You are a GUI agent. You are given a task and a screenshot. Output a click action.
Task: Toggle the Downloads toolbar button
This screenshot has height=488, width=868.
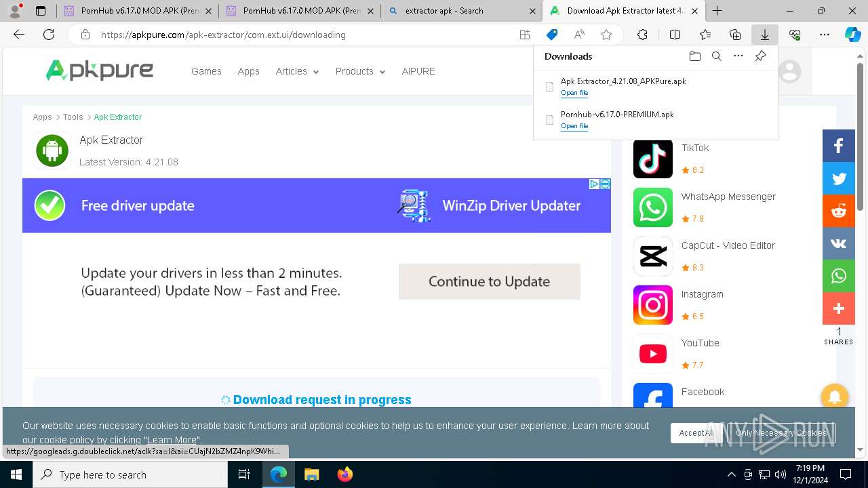click(x=764, y=35)
